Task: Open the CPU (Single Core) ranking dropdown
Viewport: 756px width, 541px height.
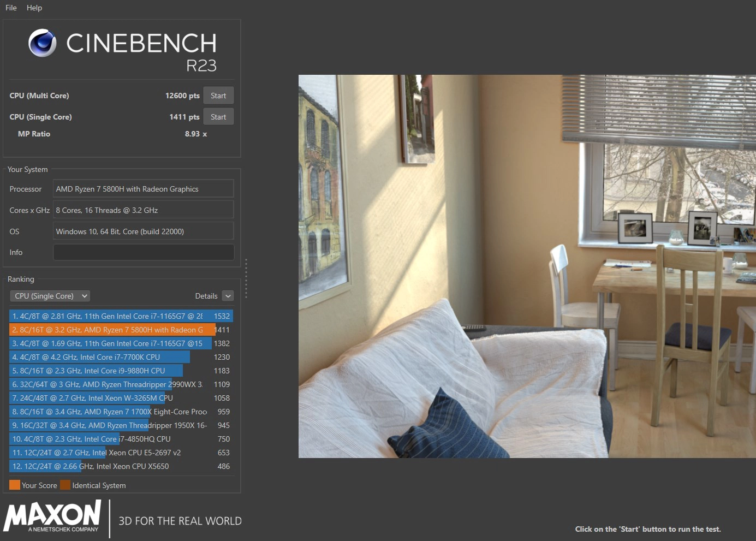Action: [x=49, y=295]
